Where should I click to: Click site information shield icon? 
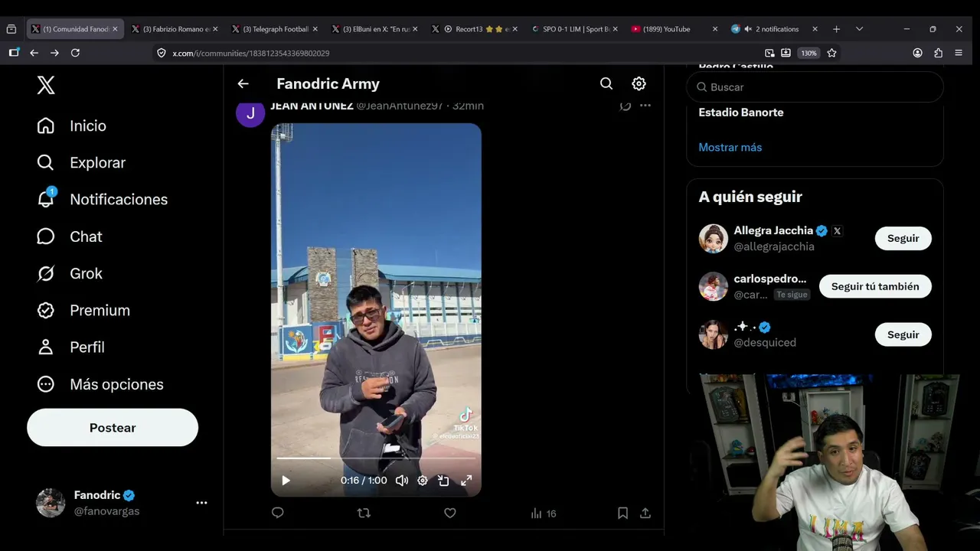(162, 53)
